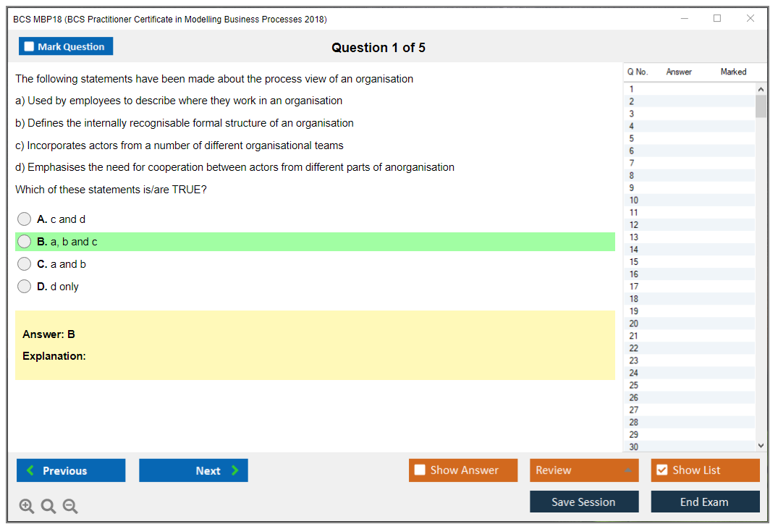This screenshot has width=778, height=532.
Task: Maximize the exam window
Action: (717, 19)
